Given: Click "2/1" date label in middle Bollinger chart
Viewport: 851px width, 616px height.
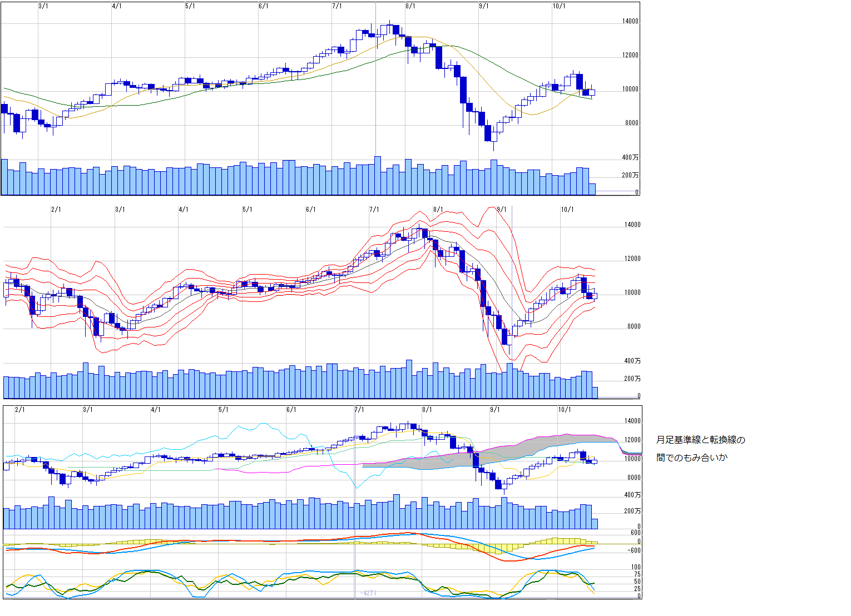Looking at the screenshot, I should click(x=56, y=210).
